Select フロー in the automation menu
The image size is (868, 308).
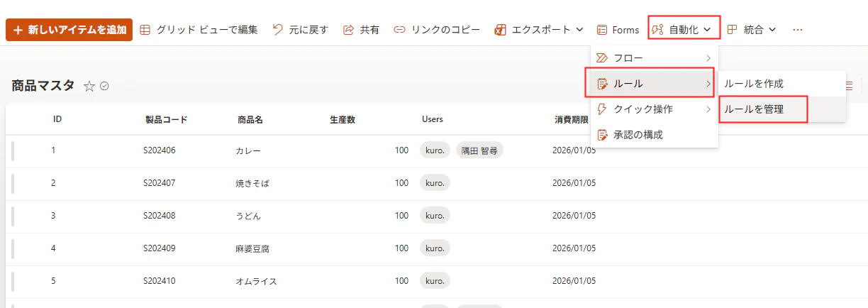click(x=655, y=57)
